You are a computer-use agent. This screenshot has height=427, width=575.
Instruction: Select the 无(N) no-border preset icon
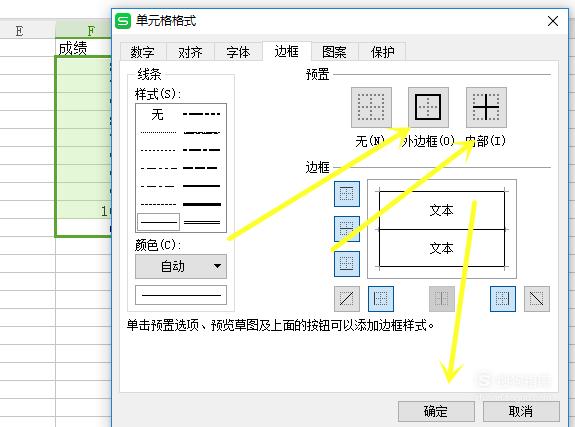371,107
